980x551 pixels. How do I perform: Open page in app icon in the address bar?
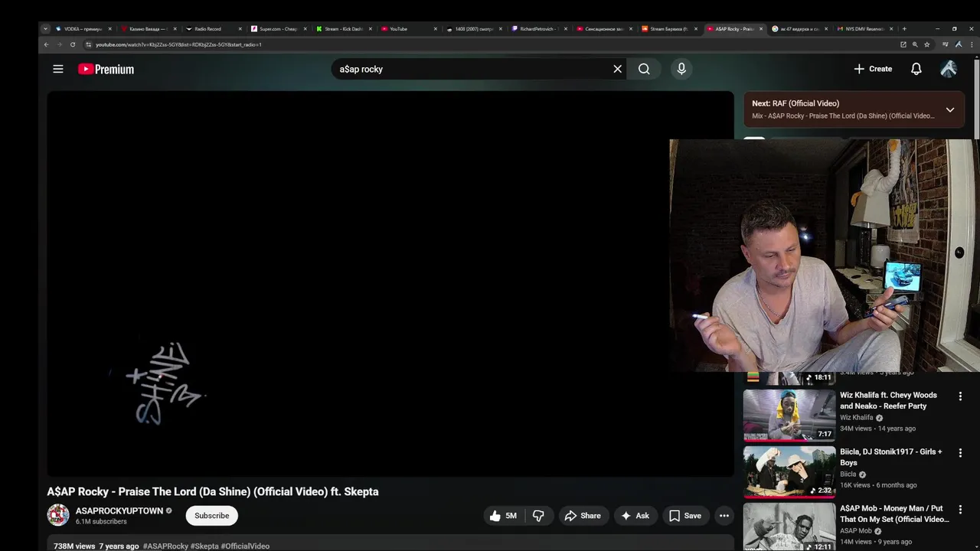click(x=903, y=44)
